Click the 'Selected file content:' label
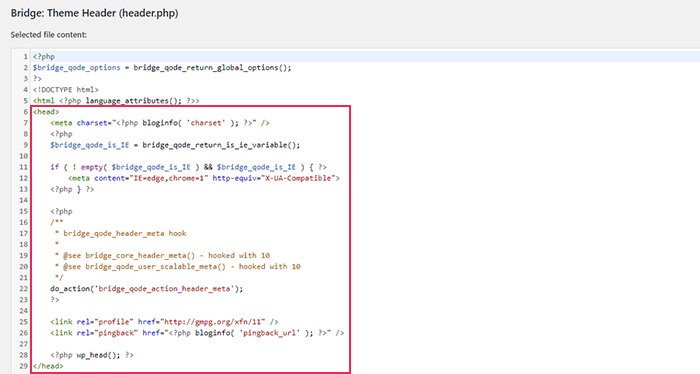 click(x=49, y=34)
